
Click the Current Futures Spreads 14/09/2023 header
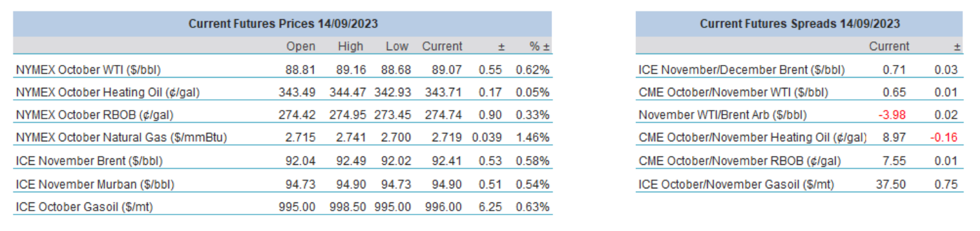click(x=799, y=24)
